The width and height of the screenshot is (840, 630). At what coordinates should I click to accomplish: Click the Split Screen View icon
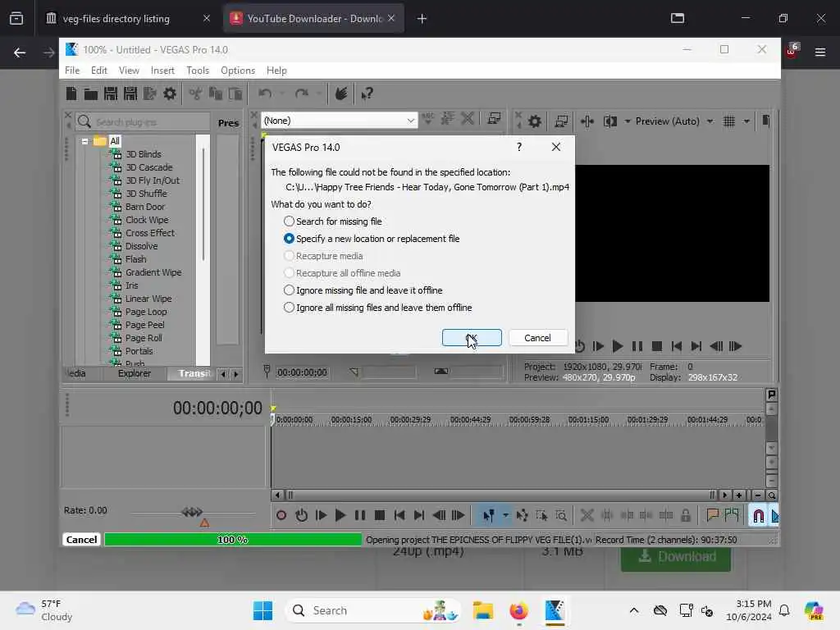(610, 121)
